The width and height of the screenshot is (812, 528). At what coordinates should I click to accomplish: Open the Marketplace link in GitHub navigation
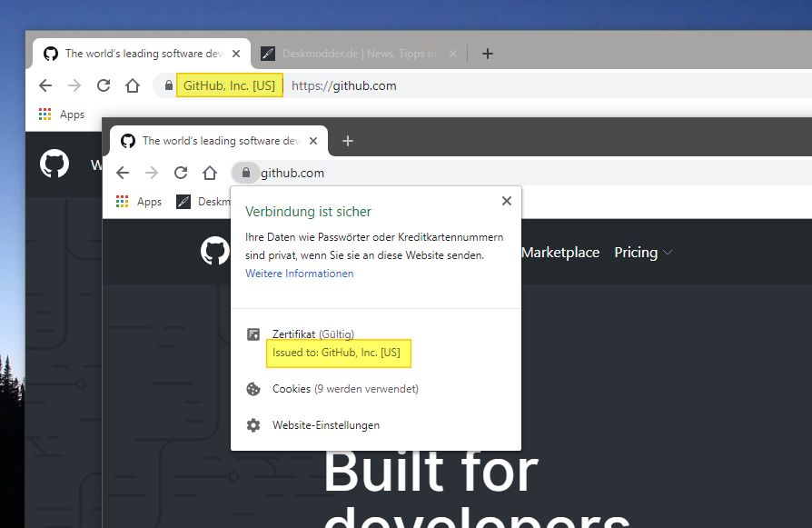tap(560, 253)
